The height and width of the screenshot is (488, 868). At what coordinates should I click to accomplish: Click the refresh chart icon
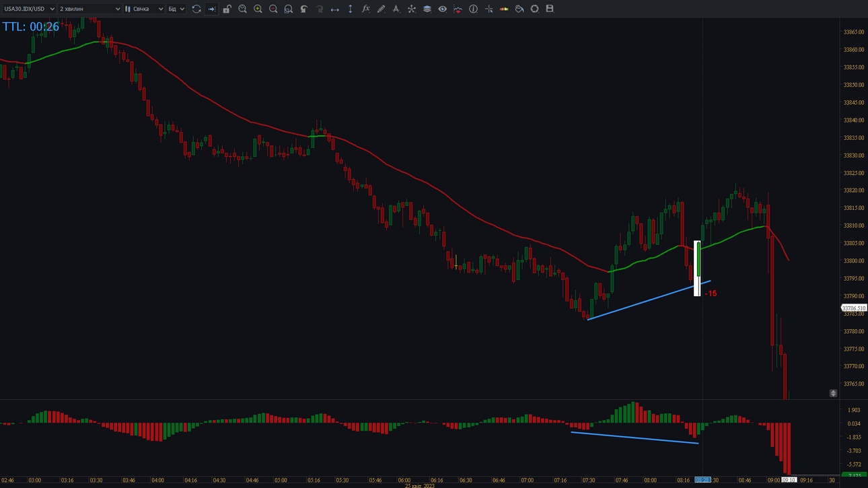(196, 9)
